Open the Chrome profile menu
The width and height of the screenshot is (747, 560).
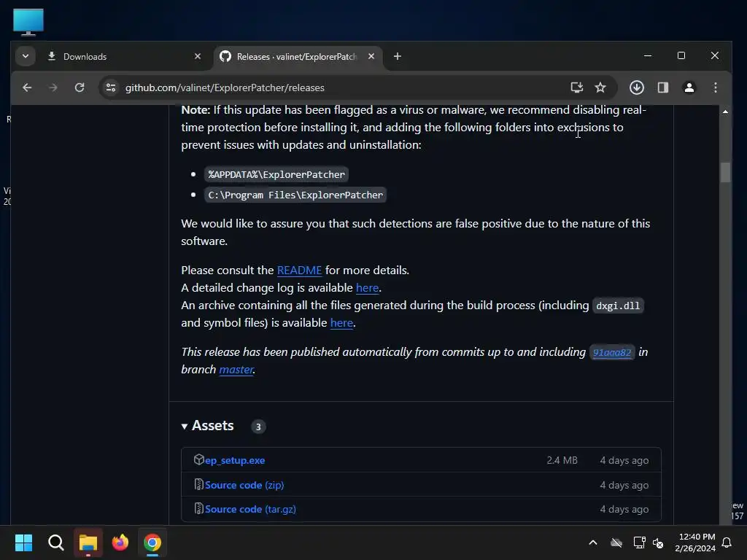[689, 87]
